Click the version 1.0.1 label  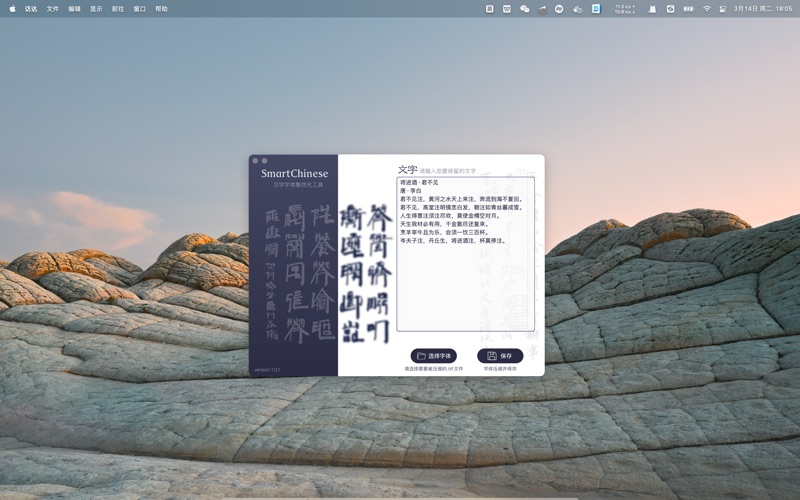[267, 369]
